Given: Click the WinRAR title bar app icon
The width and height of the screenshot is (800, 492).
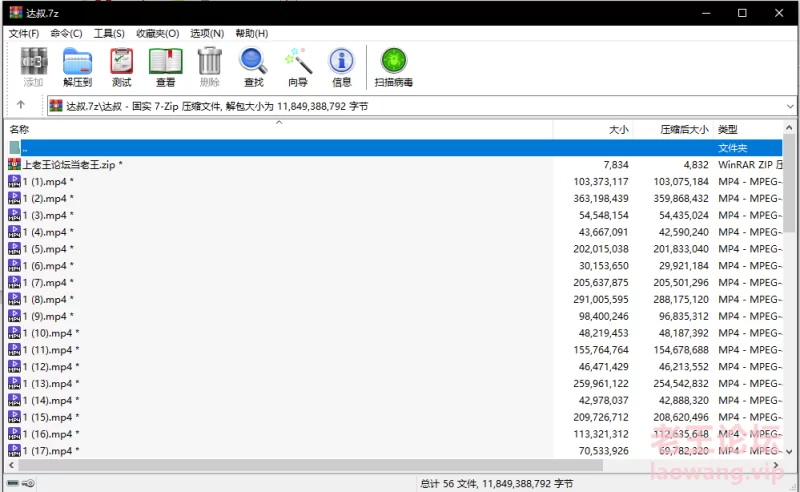Looking at the screenshot, I should [x=16, y=12].
